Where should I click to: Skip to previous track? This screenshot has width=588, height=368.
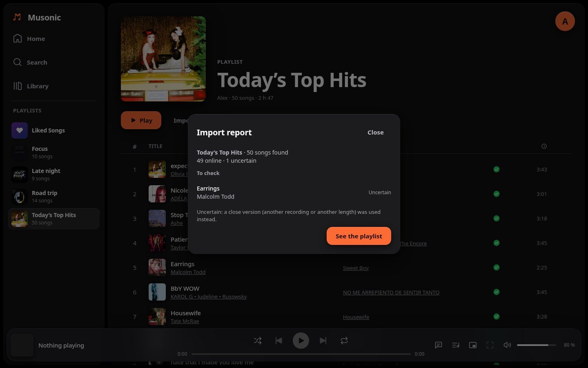click(x=279, y=341)
